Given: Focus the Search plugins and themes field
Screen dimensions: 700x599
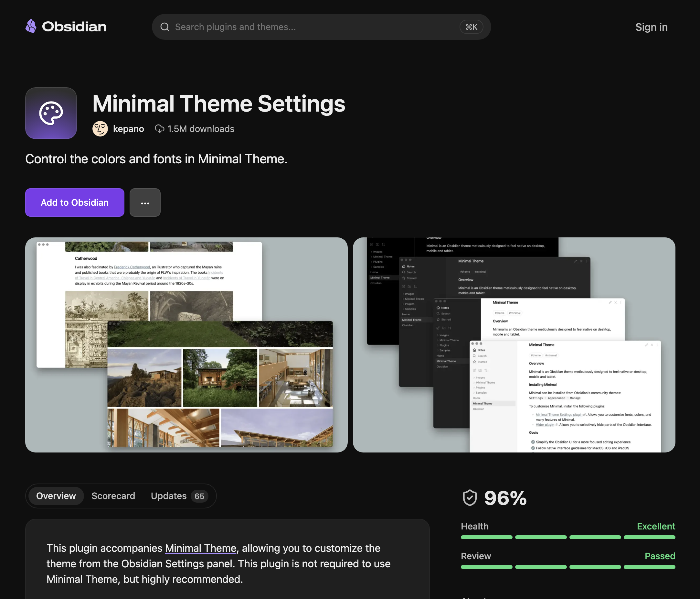Looking at the screenshot, I should coord(321,27).
